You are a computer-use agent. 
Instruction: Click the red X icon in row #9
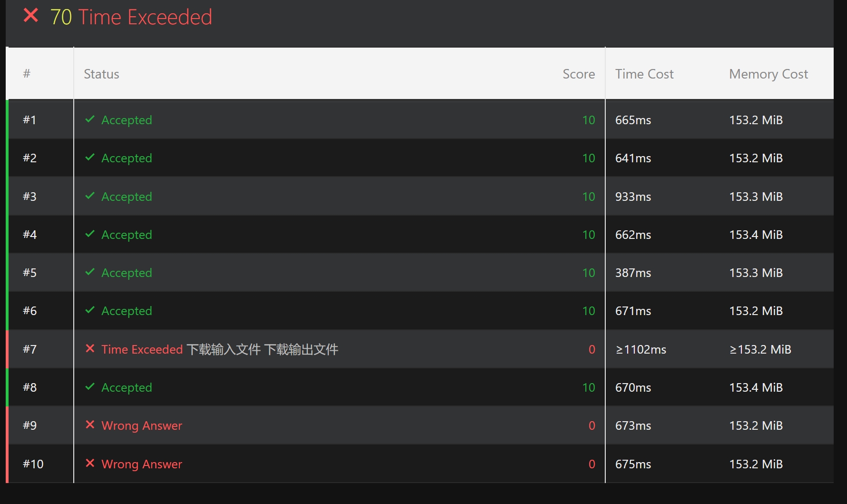click(89, 425)
